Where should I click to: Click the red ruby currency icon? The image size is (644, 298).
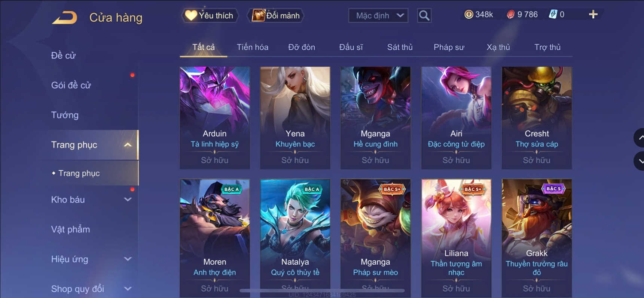tap(510, 14)
